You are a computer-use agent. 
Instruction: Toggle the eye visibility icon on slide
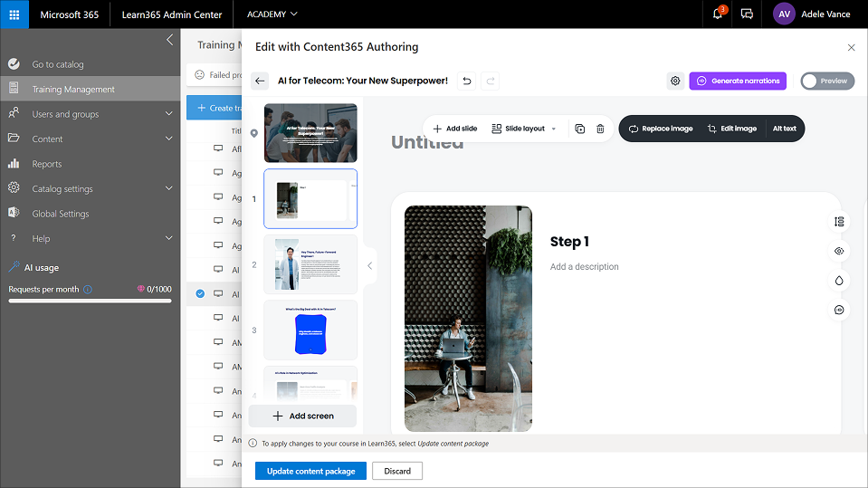[x=838, y=251]
